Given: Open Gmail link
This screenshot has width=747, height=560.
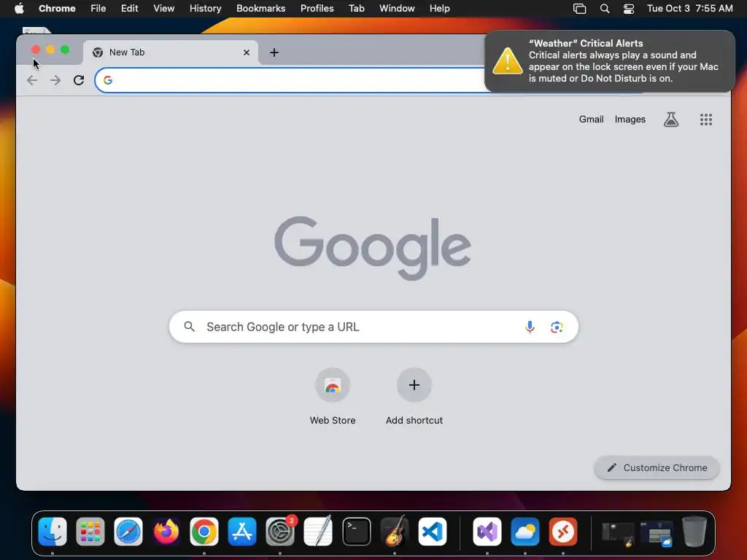Looking at the screenshot, I should coord(591,120).
